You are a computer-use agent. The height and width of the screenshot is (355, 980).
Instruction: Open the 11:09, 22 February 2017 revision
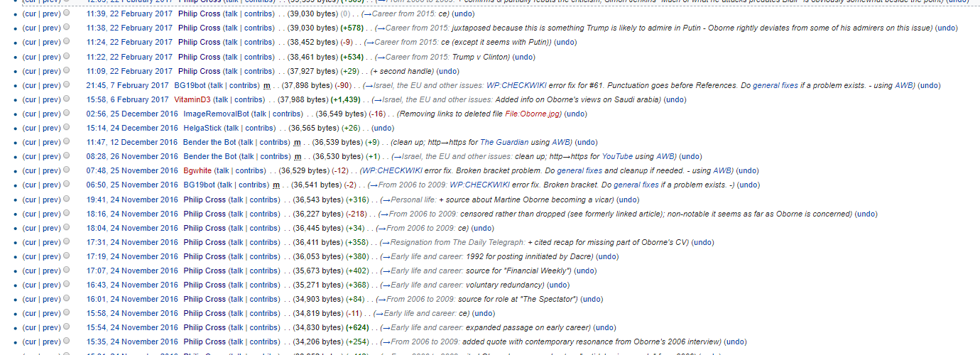(x=129, y=71)
